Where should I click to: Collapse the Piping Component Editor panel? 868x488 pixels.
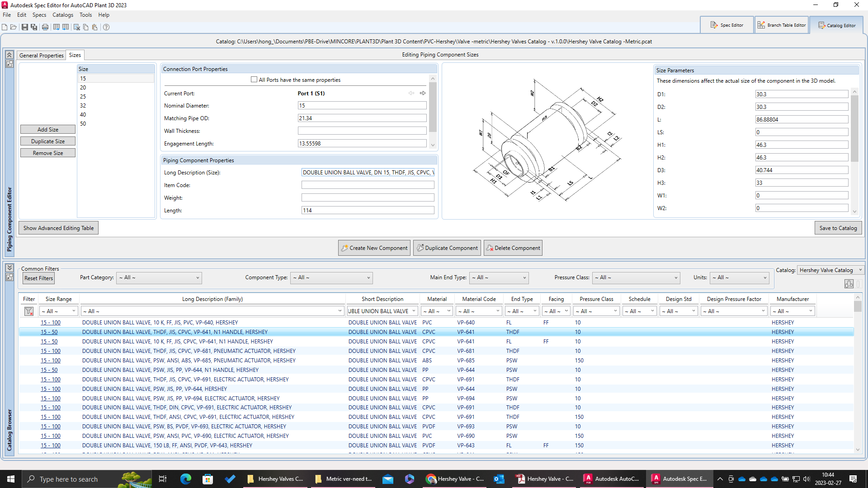point(9,55)
